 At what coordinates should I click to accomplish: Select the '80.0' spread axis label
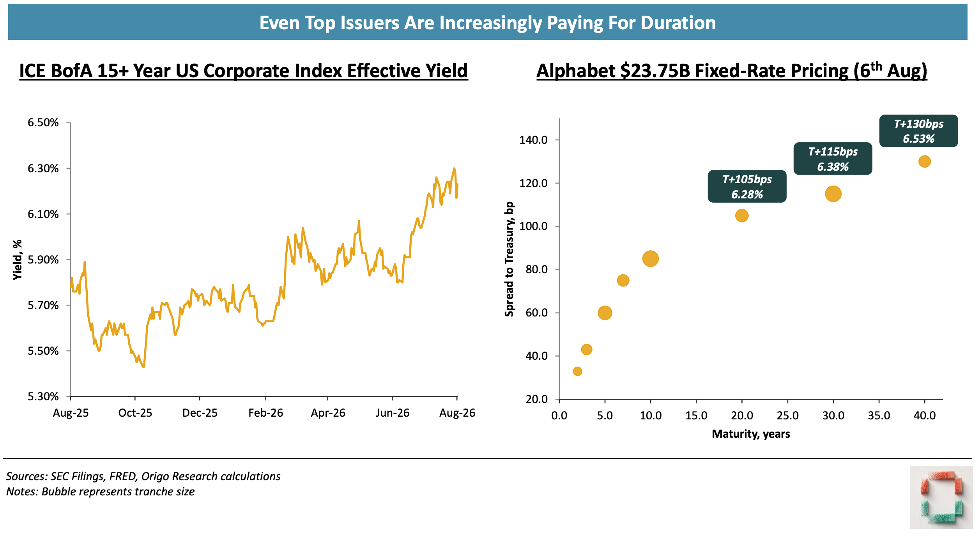click(x=536, y=270)
